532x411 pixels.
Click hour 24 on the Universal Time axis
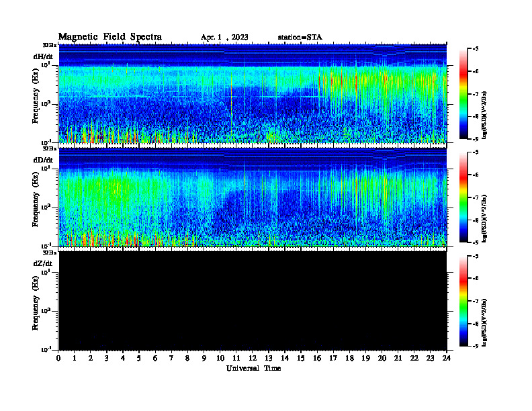click(446, 358)
